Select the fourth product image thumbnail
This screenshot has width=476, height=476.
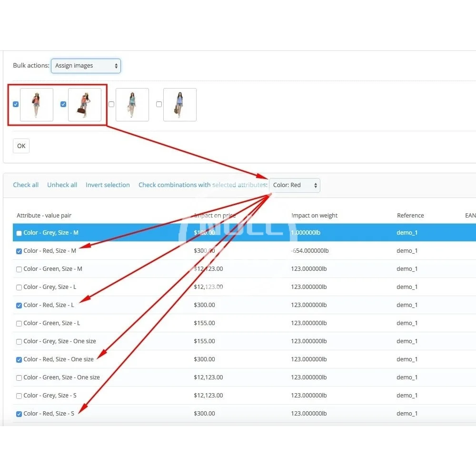click(180, 104)
